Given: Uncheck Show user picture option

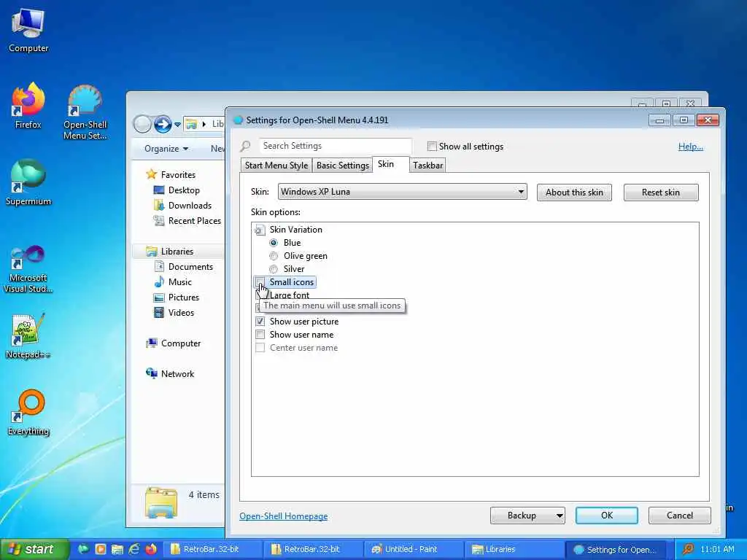Looking at the screenshot, I should pyautogui.click(x=260, y=322).
